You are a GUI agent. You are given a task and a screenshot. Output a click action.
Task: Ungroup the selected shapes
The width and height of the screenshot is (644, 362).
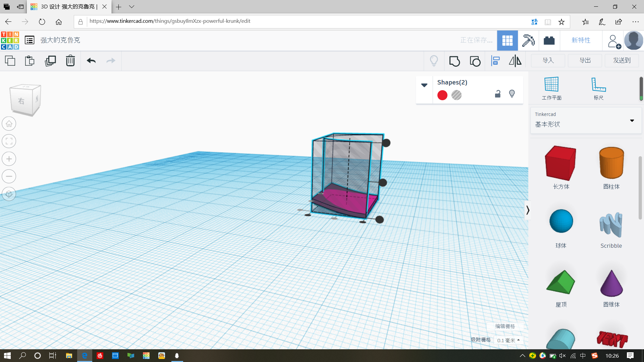(475, 61)
